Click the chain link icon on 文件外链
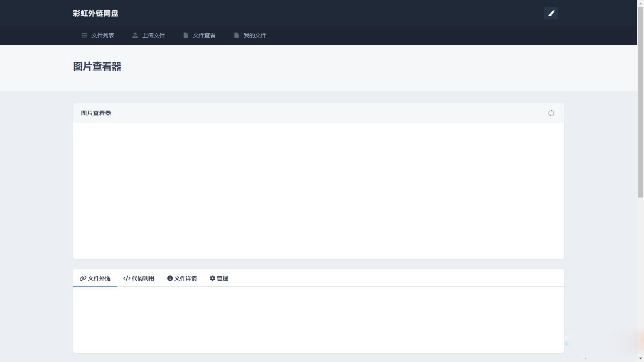644x362 pixels. point(83,278)
